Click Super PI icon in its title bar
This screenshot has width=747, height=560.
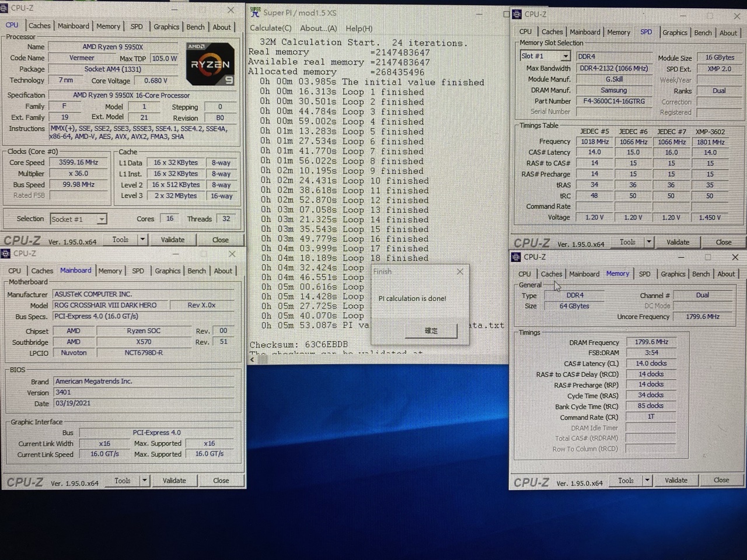point(255,12)
